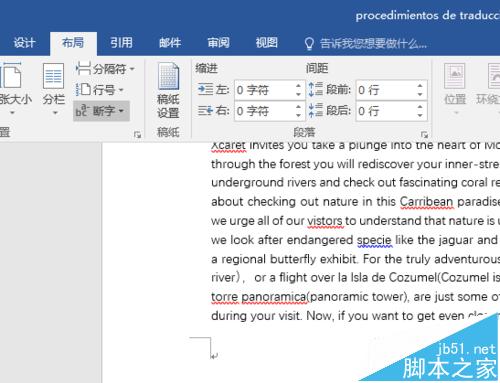This screenshot has height=383, width=500.
Task: Click the 告诉我您想要做什么 search box
Action: pyautogui.click(x=373, y=44)
